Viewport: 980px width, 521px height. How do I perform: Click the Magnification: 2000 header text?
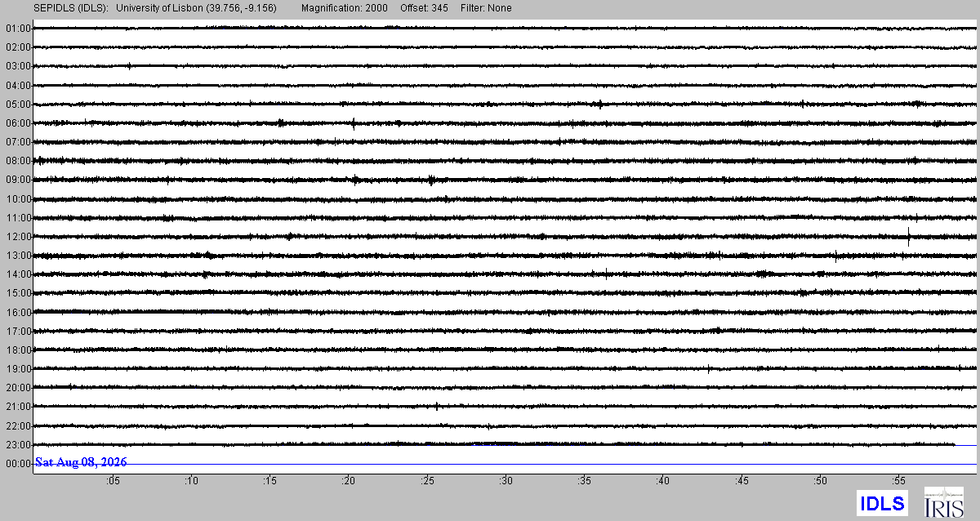pyautogui.click(x=344, y=8)
